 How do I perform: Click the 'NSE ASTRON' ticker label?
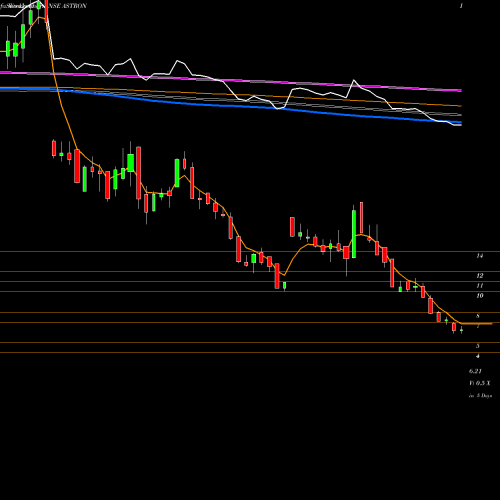pos(67,6)
